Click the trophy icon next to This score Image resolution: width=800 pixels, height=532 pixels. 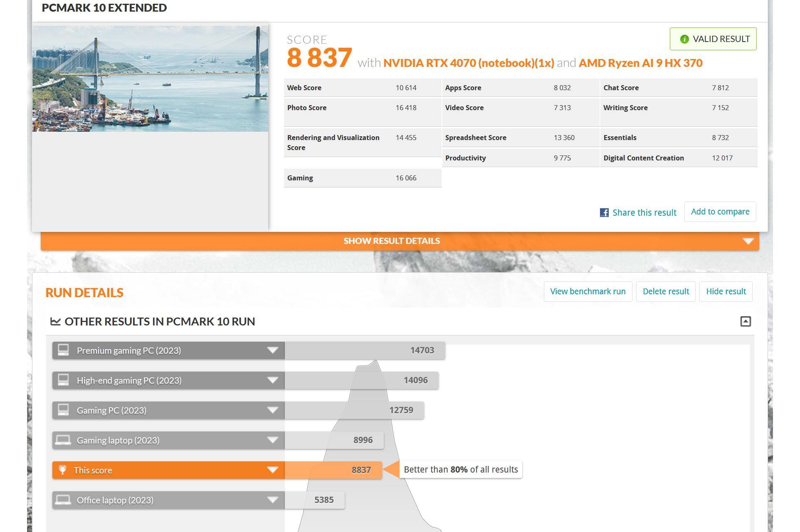(x=62, y=470)
